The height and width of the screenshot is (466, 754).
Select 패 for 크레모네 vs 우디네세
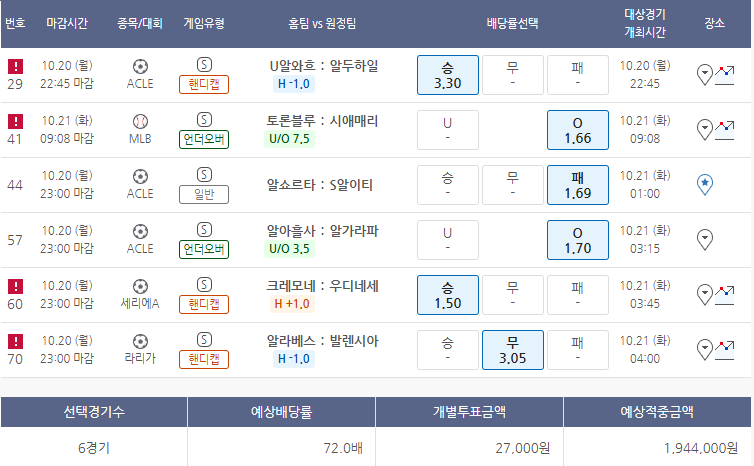click(x=578, y=295)
